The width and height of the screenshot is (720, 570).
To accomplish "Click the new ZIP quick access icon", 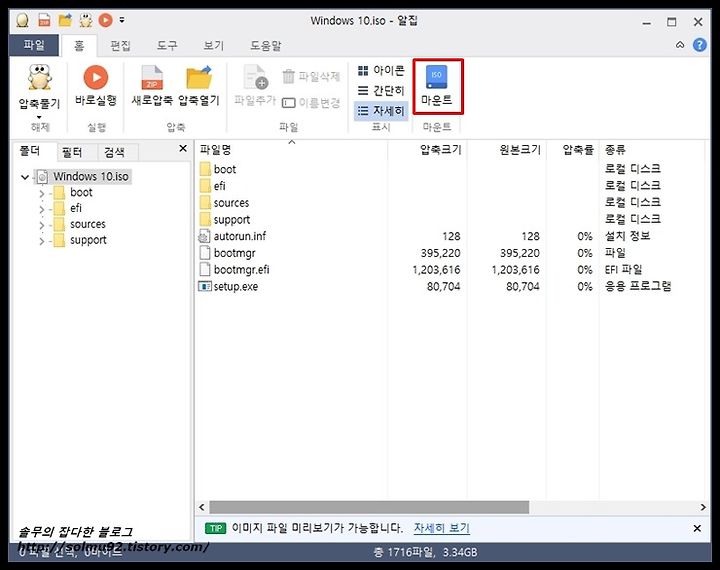I will tap(45, 20).
